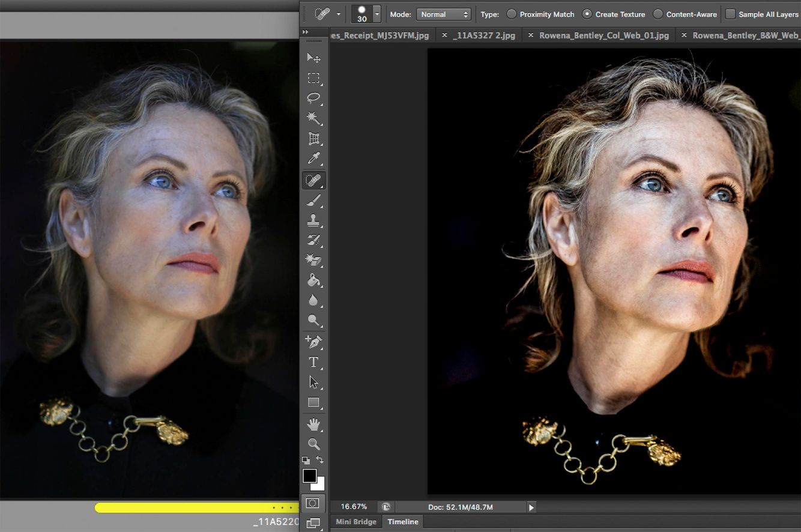Select the Clone Stamp tool
Viewport: 801px width, 532px height.
313,220
